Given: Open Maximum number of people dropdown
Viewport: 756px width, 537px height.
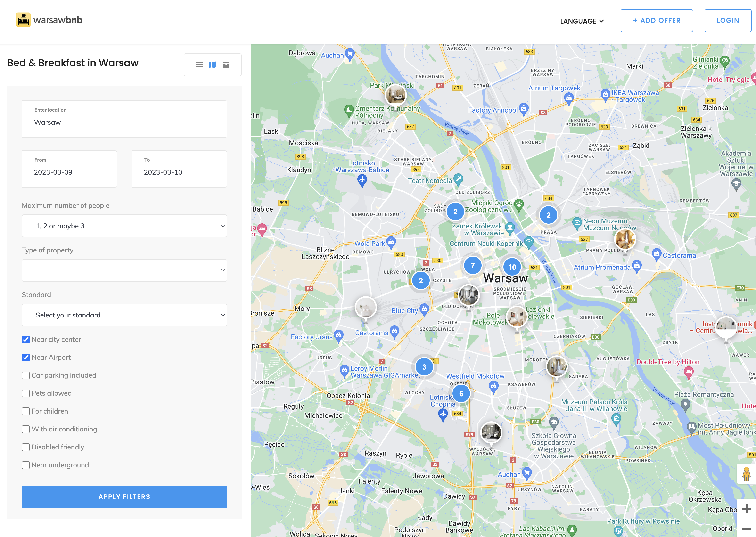Looking at the screenshot, I should [124, 226].
